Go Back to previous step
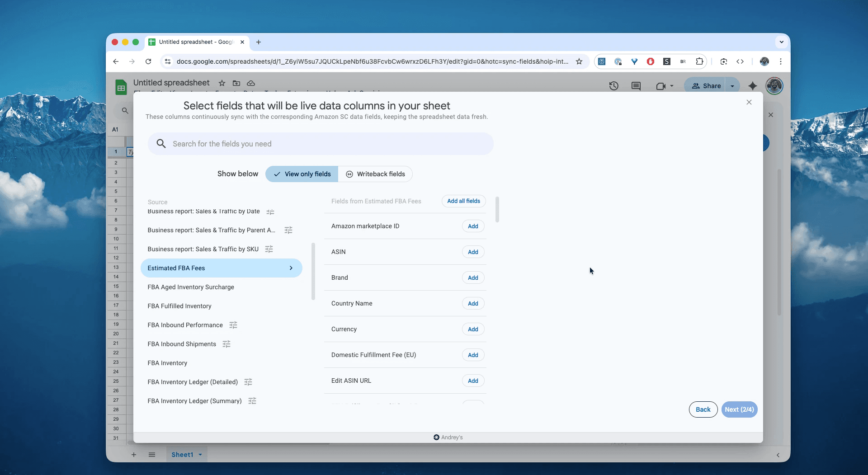Screen dimensions: 868x475 point(703,409)
